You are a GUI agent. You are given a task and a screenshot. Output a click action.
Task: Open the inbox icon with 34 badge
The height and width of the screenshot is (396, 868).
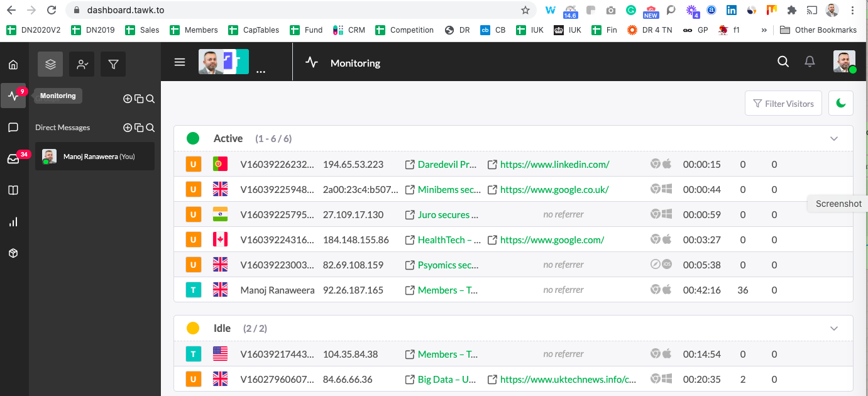[x=13, y=159]
